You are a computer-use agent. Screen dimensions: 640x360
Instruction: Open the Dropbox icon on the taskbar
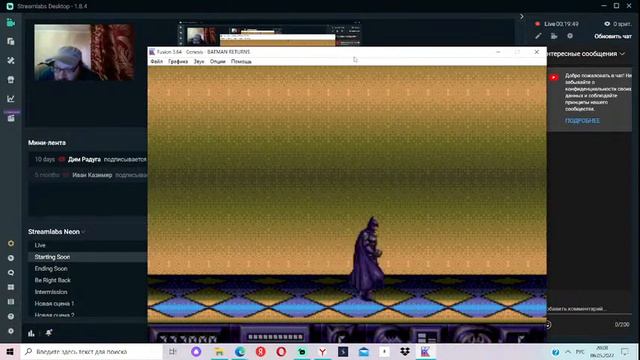click(x=405, y=351)
